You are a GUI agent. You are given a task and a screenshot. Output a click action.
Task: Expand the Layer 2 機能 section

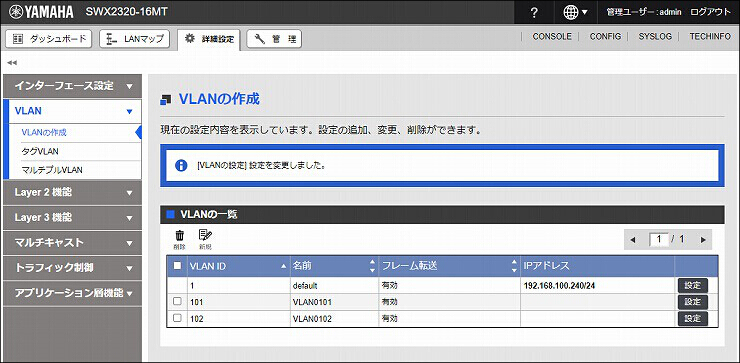[72, 193]
